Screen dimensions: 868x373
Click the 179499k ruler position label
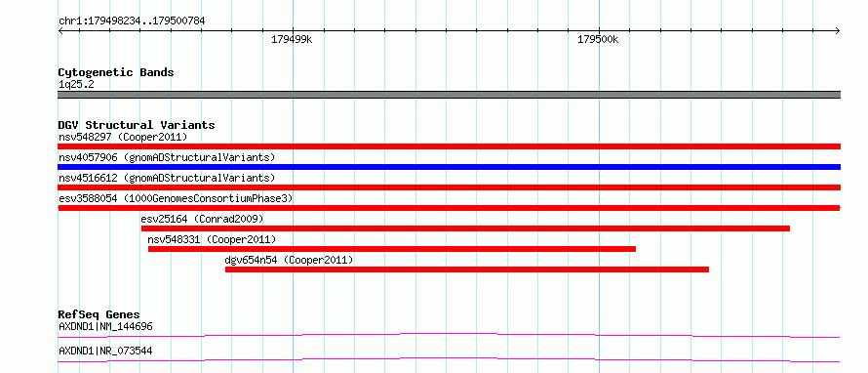pyautogui.click(x=292, y=40)
